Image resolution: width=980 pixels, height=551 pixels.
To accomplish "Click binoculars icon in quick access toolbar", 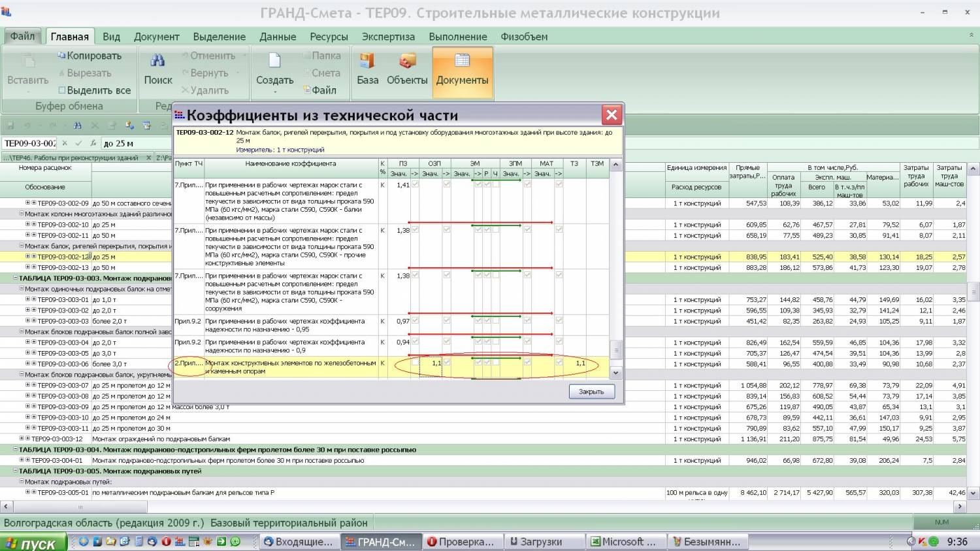I will coord(78,125).
